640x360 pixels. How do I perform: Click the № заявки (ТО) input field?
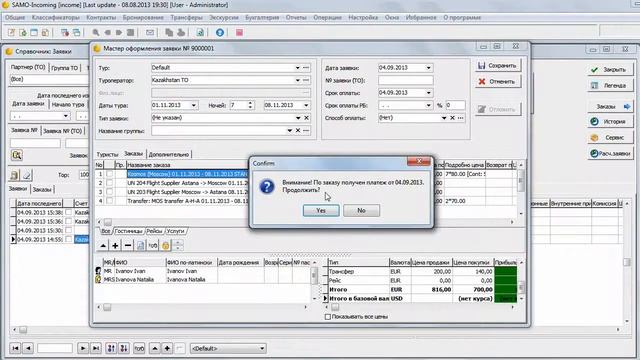click(x=405, y=80)
